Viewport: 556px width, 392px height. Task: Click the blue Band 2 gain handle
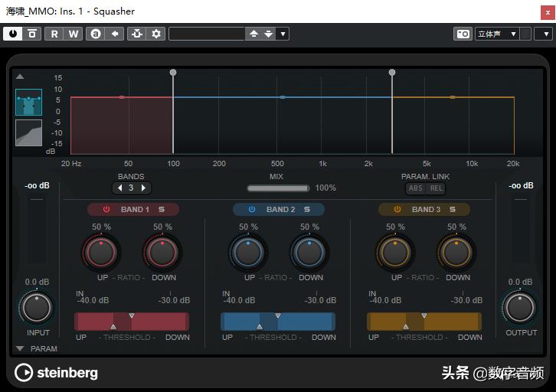[x=283, y=97]
